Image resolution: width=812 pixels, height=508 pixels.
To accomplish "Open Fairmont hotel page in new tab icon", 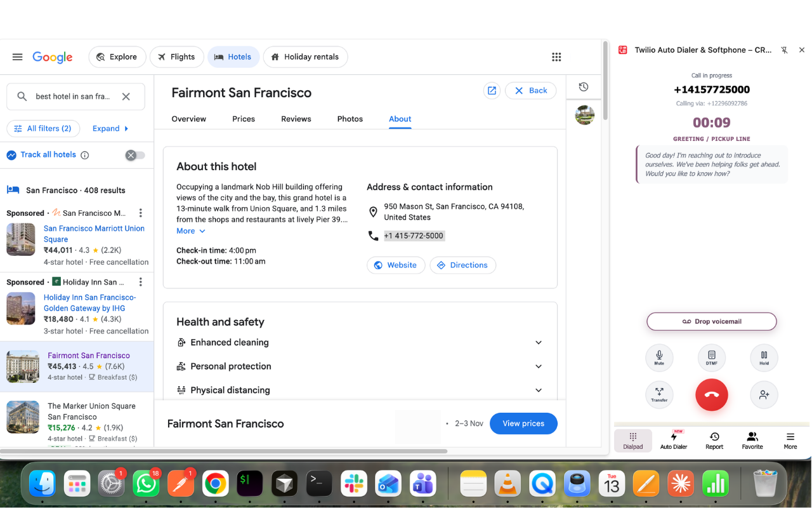I will click(x=492, y=91).
